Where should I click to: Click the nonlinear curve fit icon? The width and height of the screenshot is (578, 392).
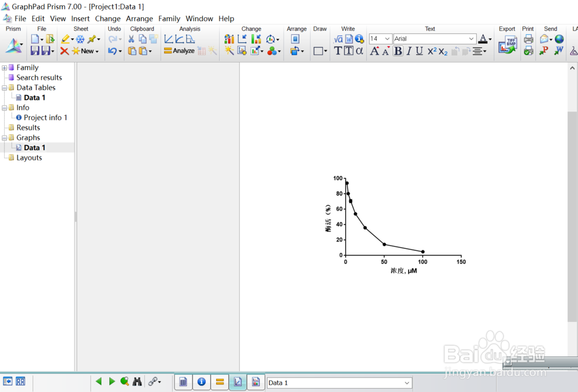180,39
